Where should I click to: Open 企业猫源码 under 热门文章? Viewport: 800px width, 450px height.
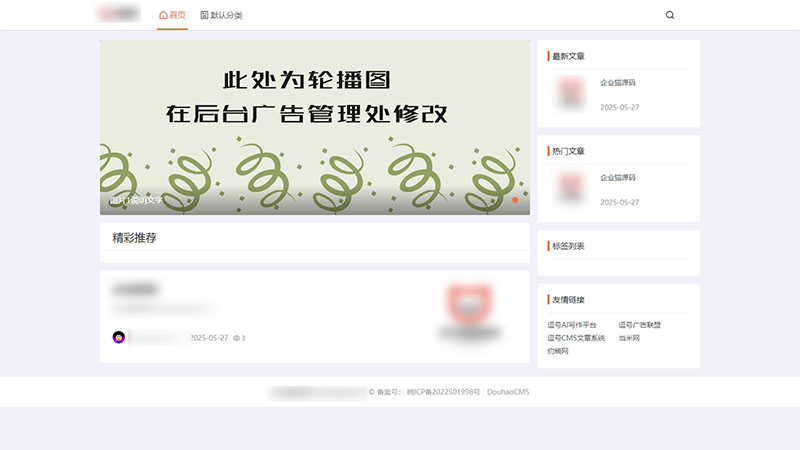click(618, 178)
